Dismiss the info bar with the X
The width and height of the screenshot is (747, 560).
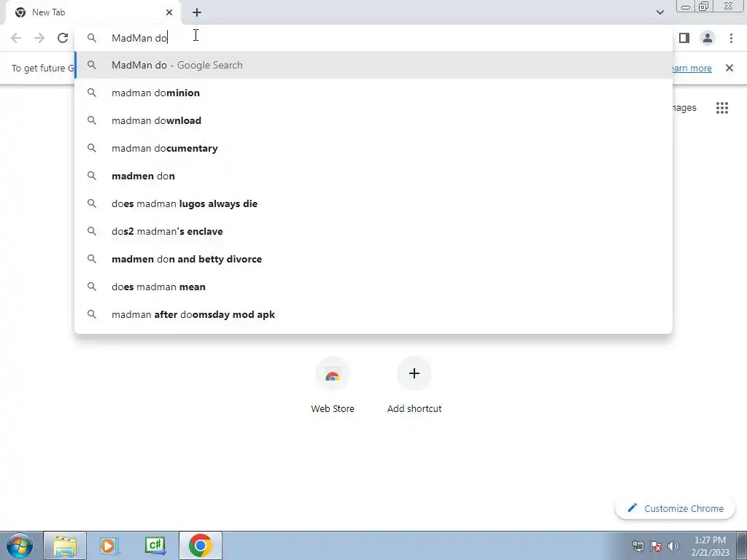[x=729, y=68]
